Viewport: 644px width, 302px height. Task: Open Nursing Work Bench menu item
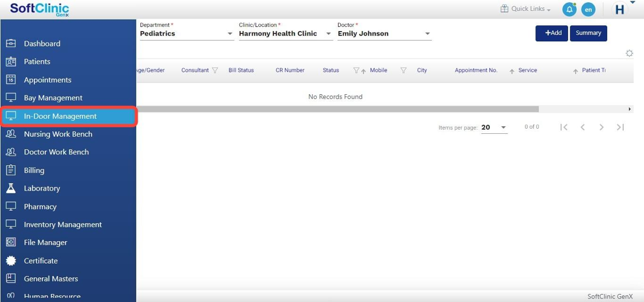click(x=58, y=134)
